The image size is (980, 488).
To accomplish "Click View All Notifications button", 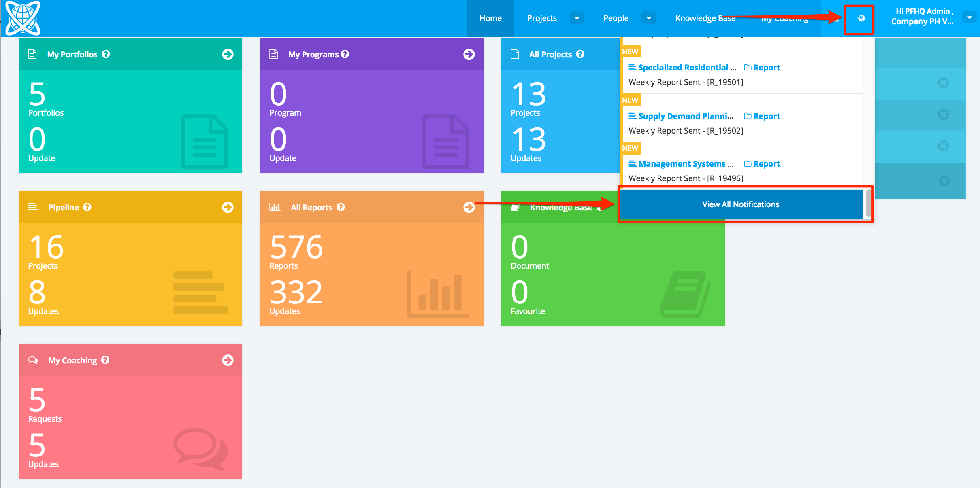I will point(740,204).
